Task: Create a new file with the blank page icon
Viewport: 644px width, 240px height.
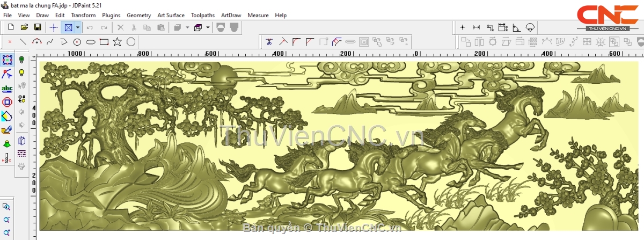Action: (11, 27)
